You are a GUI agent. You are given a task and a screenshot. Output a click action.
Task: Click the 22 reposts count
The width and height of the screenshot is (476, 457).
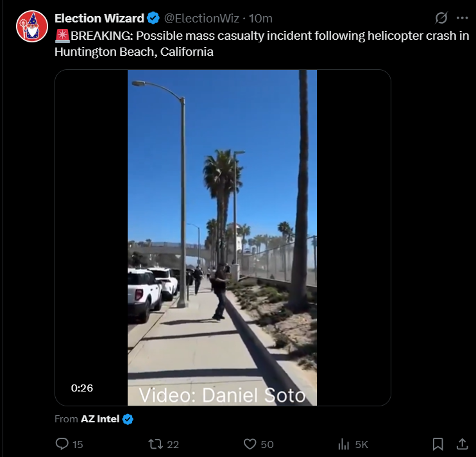(x=173, y=444)
